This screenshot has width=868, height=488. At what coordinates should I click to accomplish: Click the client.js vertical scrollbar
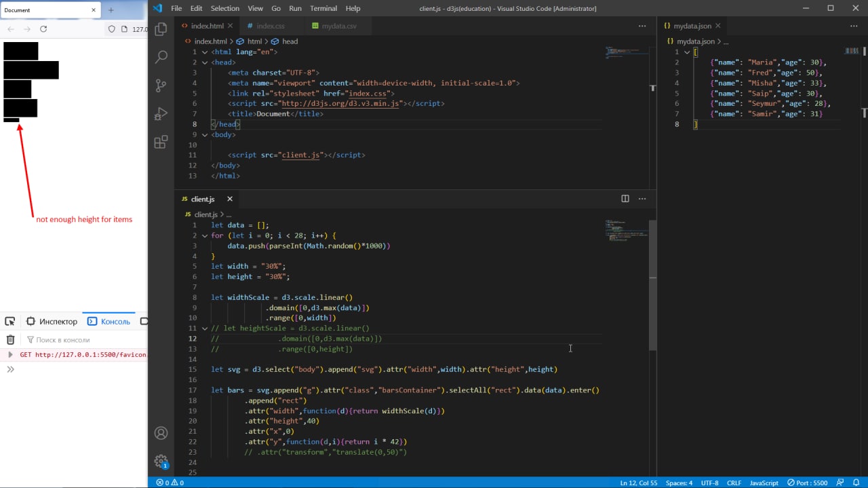[x=653, y=285]
